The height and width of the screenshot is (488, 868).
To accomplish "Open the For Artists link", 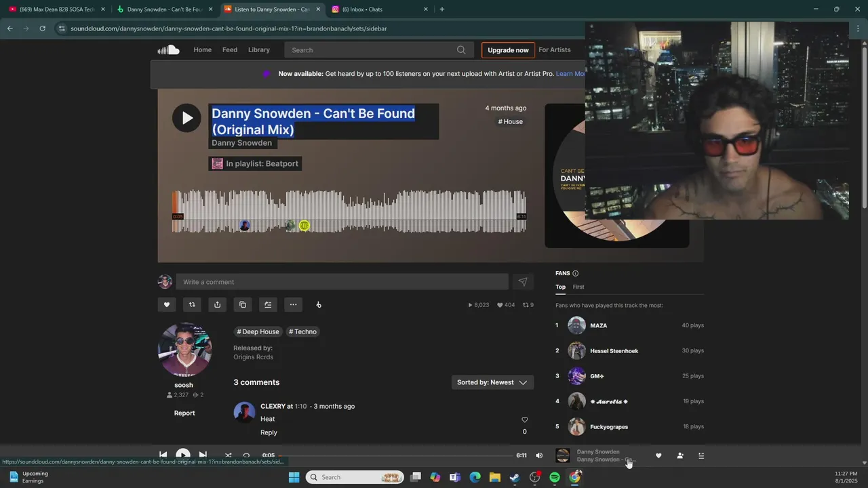I will (x=555, y=49).
